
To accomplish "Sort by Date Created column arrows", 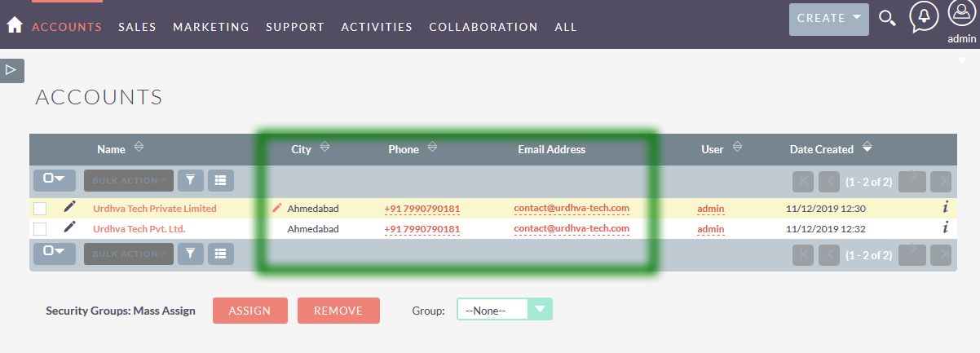I will click(867, 148).
